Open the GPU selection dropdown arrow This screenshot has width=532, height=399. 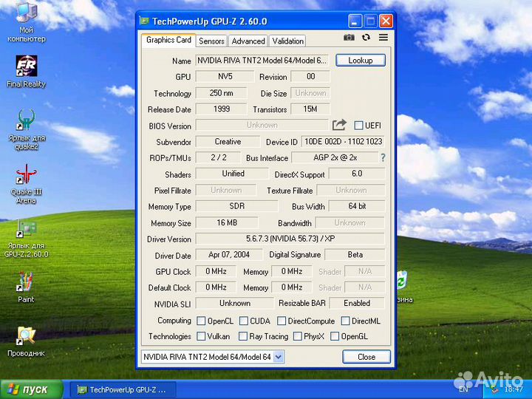279,357
